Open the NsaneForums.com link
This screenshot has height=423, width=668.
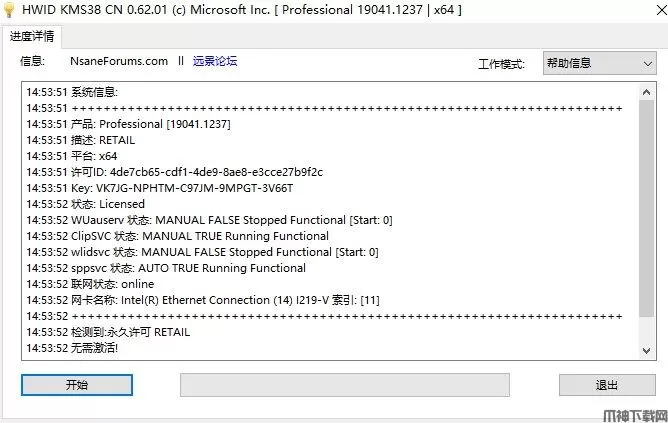[119, 61]
